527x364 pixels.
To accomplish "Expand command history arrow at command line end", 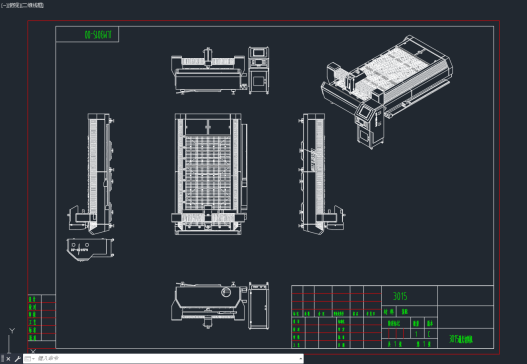I will pos(300,359).
